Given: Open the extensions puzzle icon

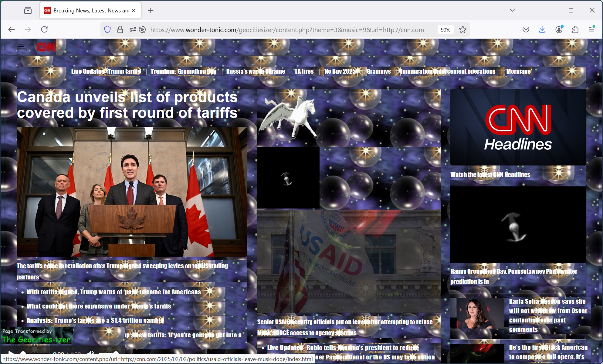Looking at the screenshot, I should [x=575, y=29].
